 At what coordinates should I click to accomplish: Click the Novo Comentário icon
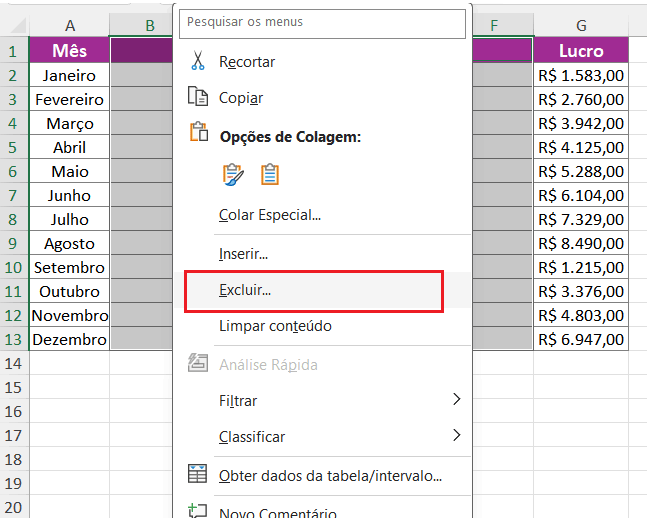(x=198, y=512)
